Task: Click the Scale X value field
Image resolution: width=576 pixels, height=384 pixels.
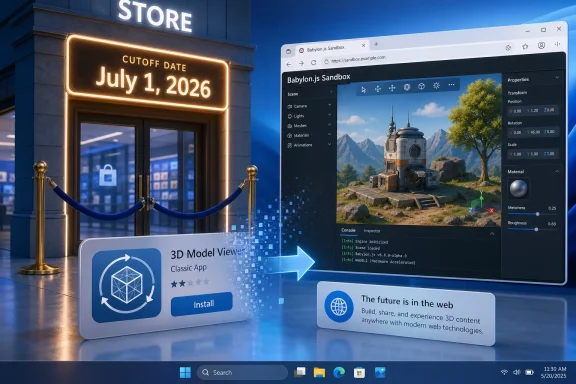Action: [x=516, y=154]
